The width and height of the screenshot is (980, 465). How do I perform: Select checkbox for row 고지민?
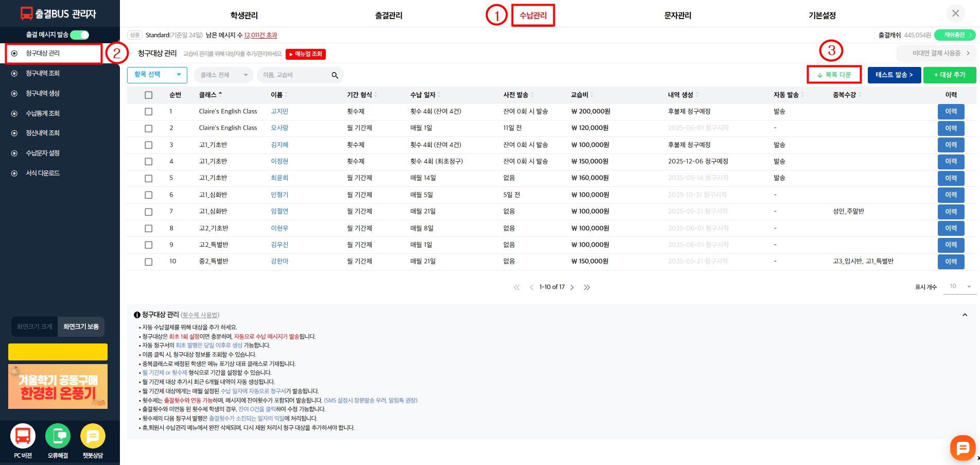(x=149, y=112)
